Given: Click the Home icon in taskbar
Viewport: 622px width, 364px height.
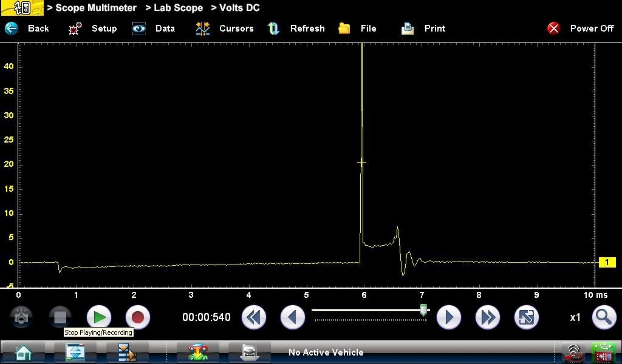Looking at the screenshot, I should click(x=24, y=352).
